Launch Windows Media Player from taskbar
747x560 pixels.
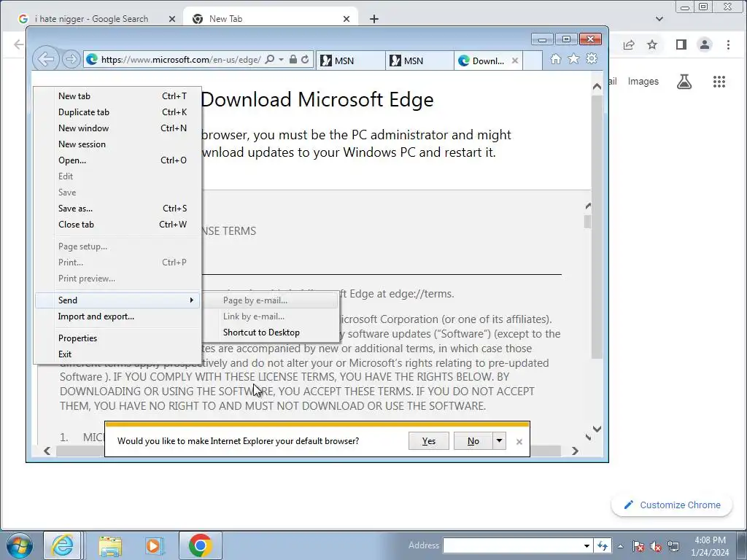[x=155, y=545]
